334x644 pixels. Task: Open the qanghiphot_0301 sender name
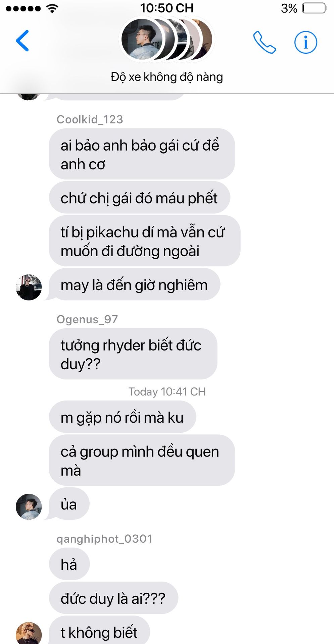coord(104,539)
